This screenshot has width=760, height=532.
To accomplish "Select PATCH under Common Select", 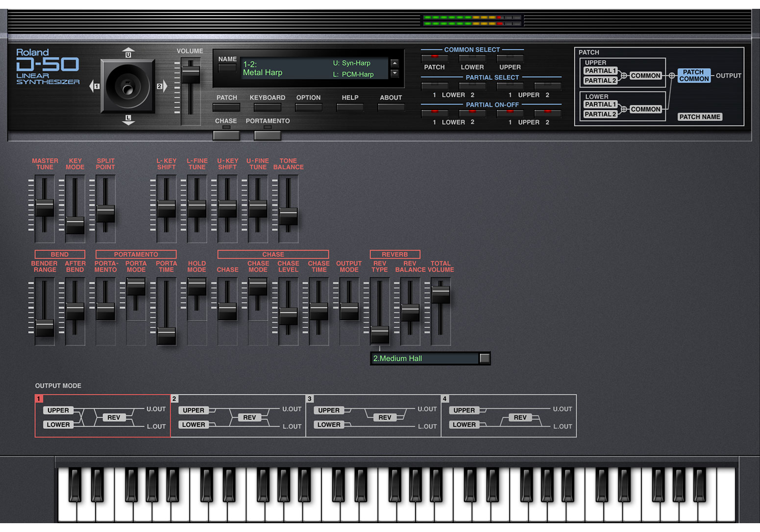I will tap(435, 58).
